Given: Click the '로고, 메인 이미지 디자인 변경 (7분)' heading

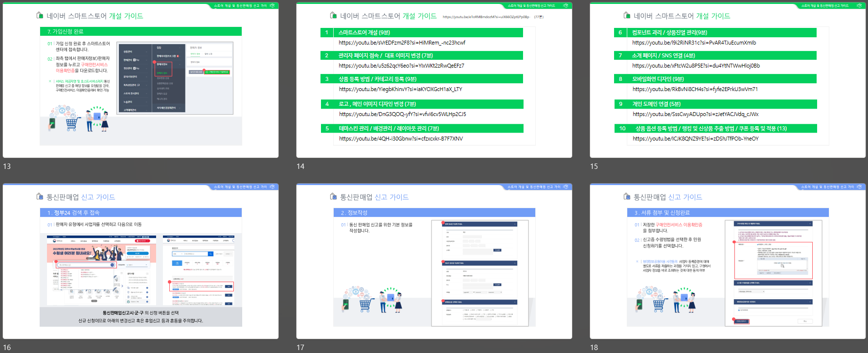Looking at the screenshot, I should (377, 104).
